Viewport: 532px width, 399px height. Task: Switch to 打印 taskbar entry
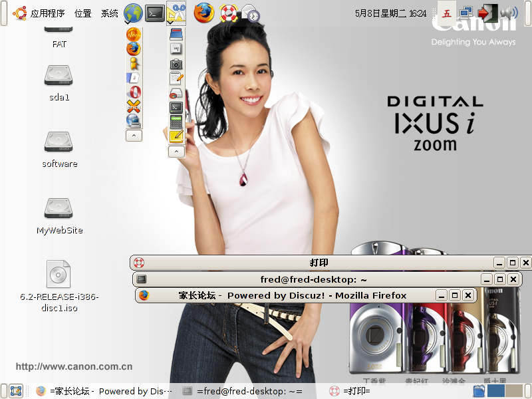coord(350,391)
